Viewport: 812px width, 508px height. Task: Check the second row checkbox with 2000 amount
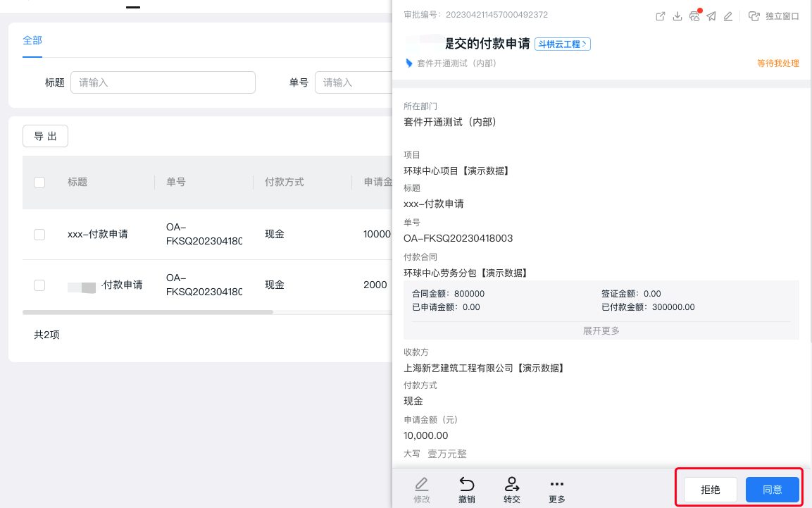point(39,285)
